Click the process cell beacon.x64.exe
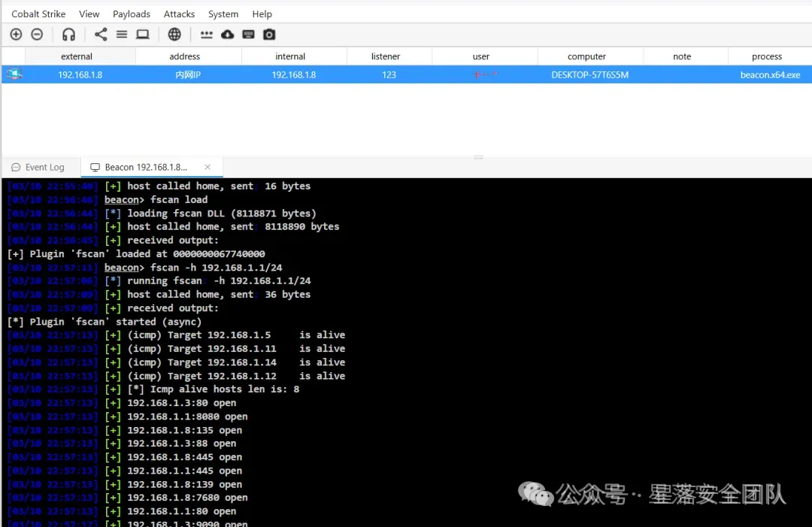Viewport: 812px width, 527px height. (770, 74)
